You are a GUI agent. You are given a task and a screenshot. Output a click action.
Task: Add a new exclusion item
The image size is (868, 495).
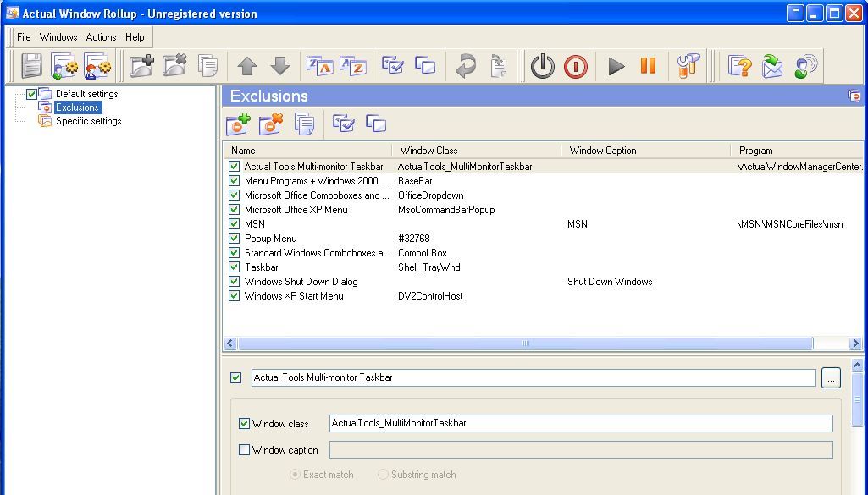[x=237, y=124]
